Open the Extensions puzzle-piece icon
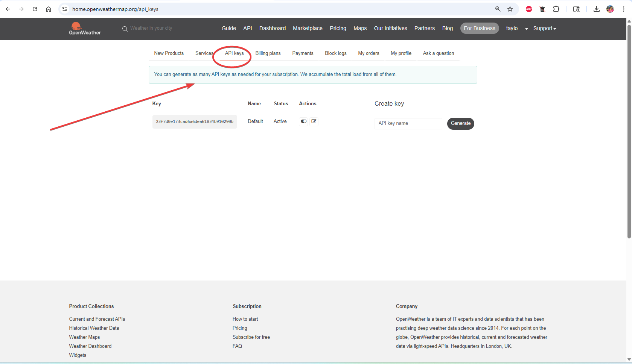632x364 pixels. click(x=556, y=9)
